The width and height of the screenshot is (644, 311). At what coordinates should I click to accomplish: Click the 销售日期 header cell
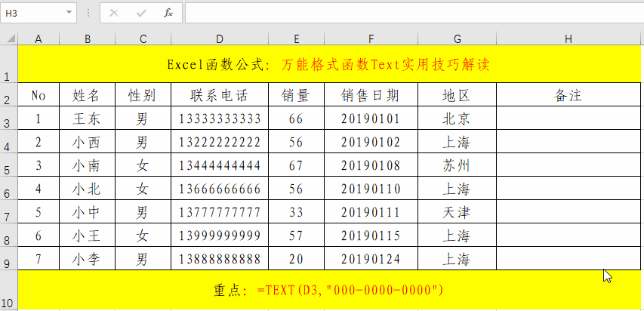click(x=371, y=94)
